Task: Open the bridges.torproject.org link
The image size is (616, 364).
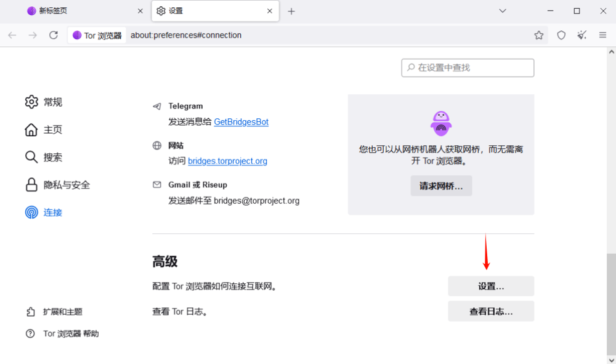Action: [x=227, y=161]
